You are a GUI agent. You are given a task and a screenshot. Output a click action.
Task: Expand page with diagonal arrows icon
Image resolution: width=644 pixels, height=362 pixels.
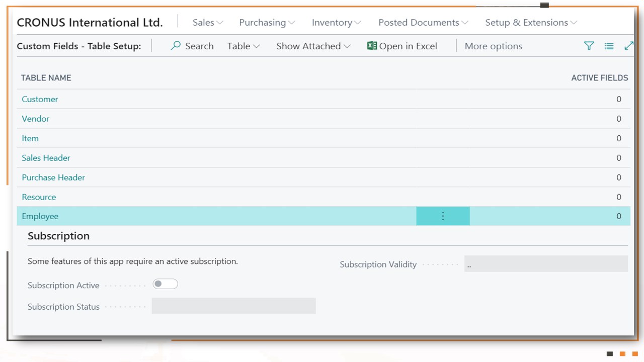pos(629,46)
